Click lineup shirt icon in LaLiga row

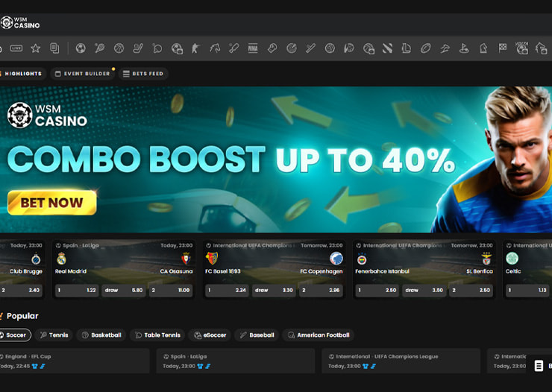pyautogui.click(x=200, y=367)
